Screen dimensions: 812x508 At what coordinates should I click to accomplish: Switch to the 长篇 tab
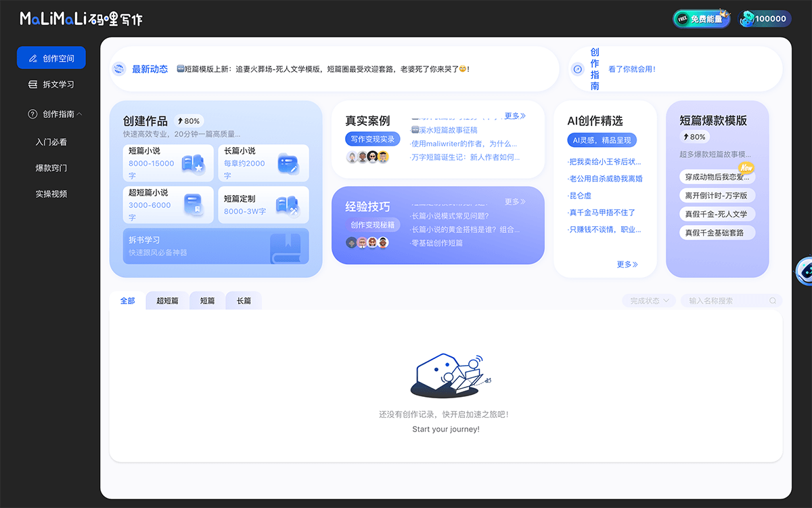pos(244,300)
